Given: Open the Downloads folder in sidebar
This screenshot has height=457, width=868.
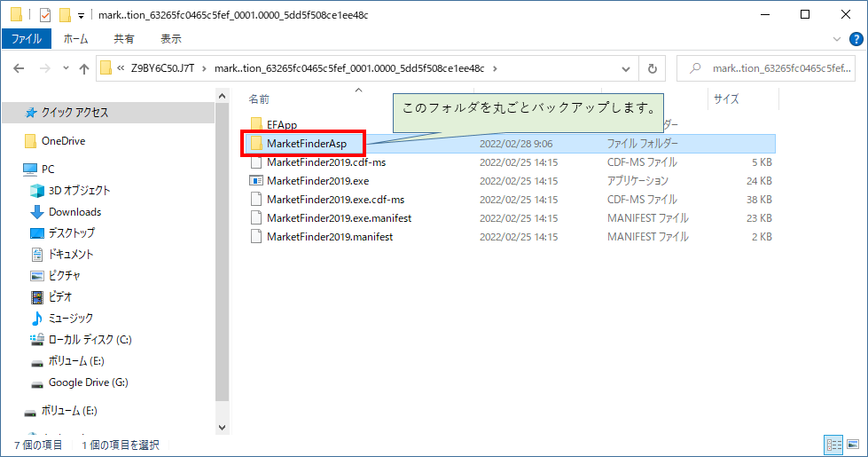Looking at the screenshot, I should click(x=74, y=212).
